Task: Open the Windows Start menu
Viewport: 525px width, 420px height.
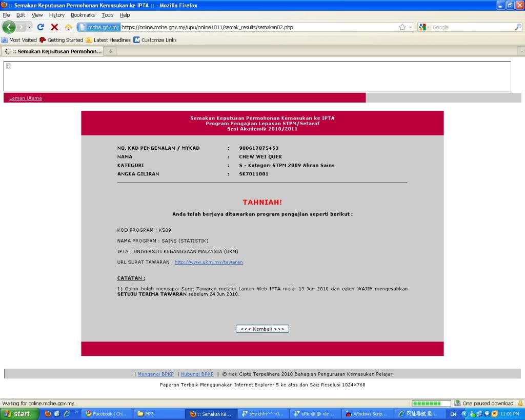Action: click(x=19, y=414)
